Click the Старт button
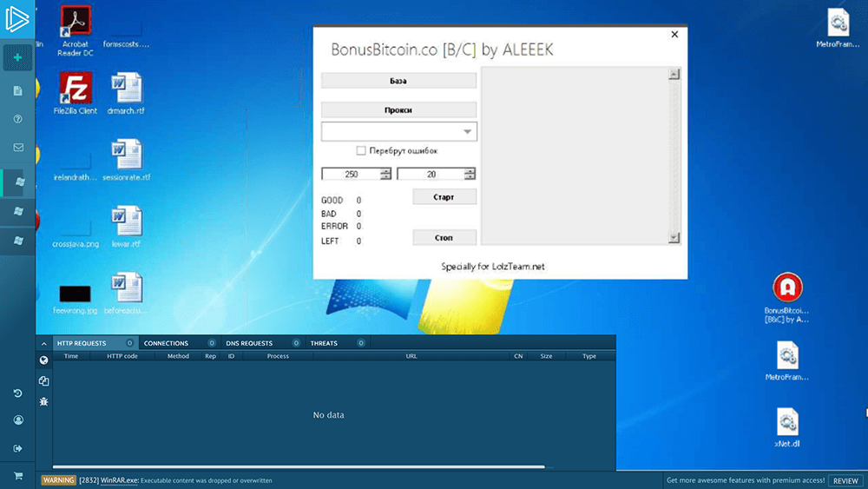868x489 pixels. (444, 197)
